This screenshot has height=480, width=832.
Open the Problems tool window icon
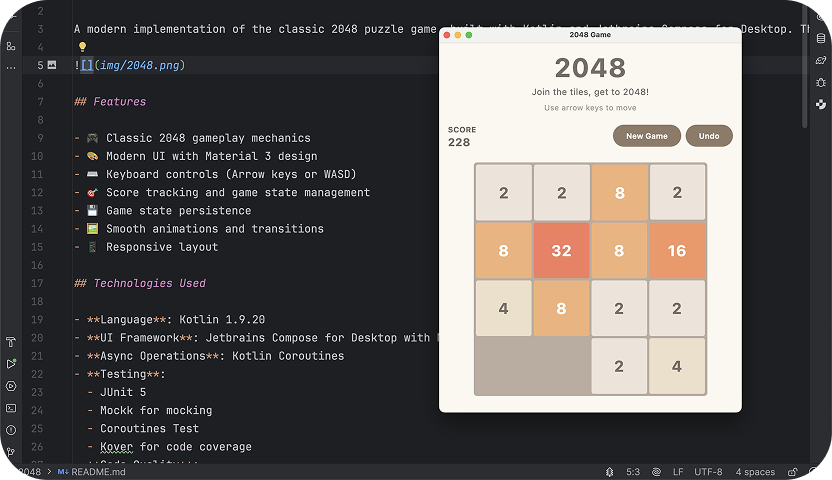pos(10,430)
